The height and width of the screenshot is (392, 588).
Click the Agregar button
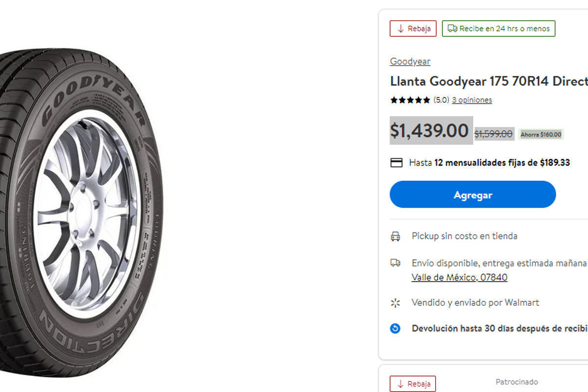pos(472,195)
